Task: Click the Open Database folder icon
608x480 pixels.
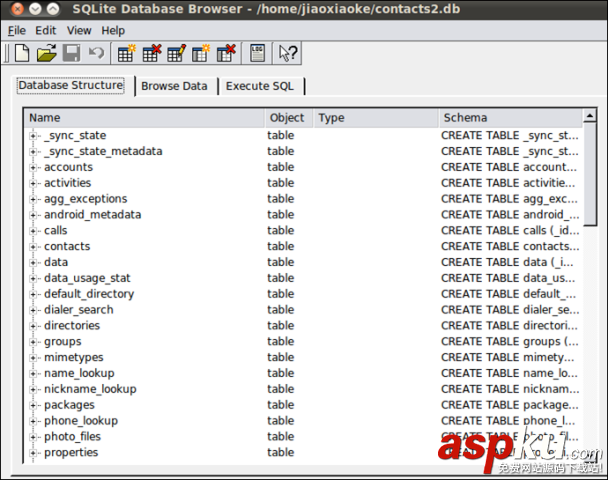Action: [x=47, y=53]
